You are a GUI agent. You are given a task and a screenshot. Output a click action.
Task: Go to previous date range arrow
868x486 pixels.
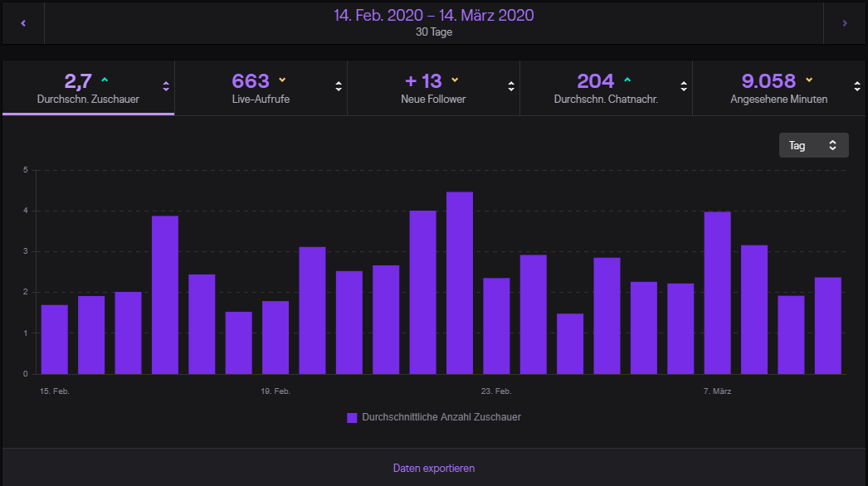point(23,23)
